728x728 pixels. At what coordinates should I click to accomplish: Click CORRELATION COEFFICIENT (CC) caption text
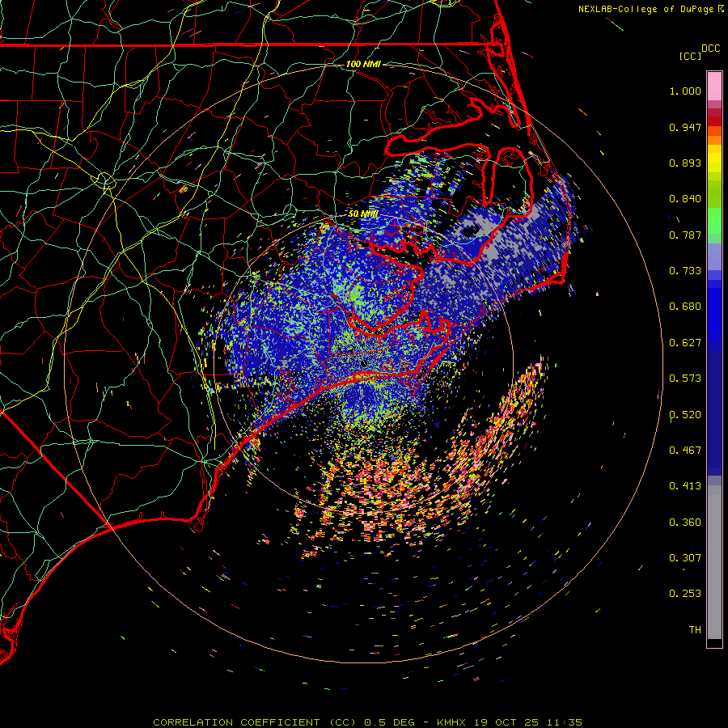(x=255, y=722)
